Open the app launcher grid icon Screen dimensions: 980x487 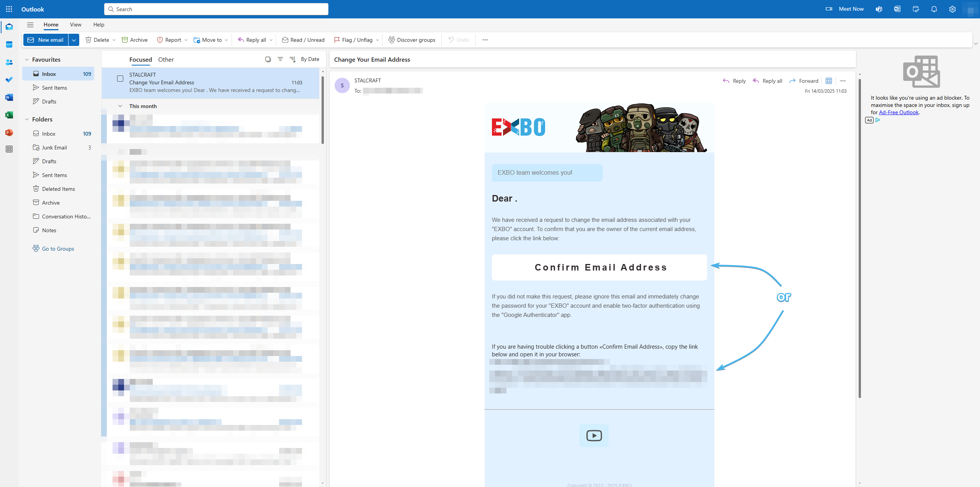click(9, 9)
